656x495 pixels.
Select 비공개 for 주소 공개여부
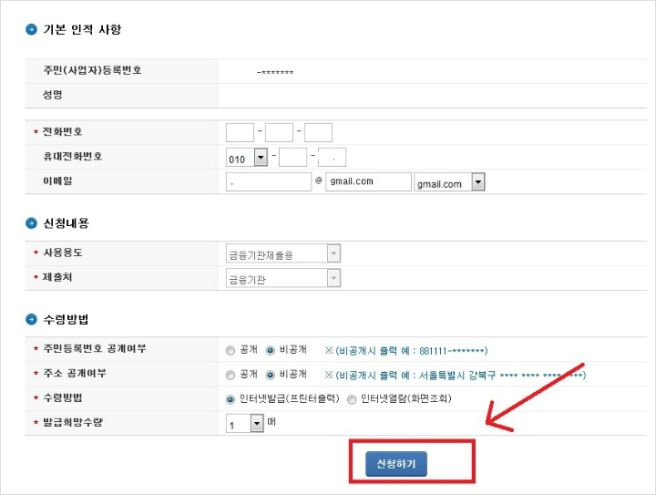click(270, 374)
